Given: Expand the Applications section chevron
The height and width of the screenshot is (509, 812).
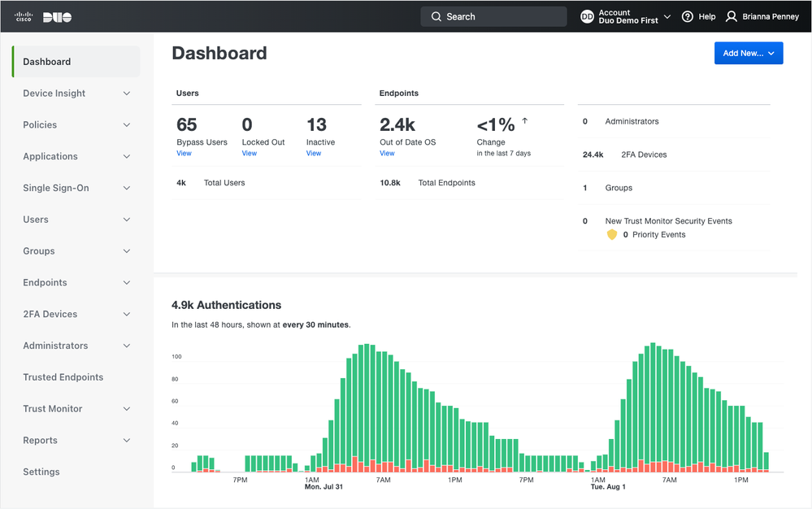Looking at the screenshot, I should 127,156.
